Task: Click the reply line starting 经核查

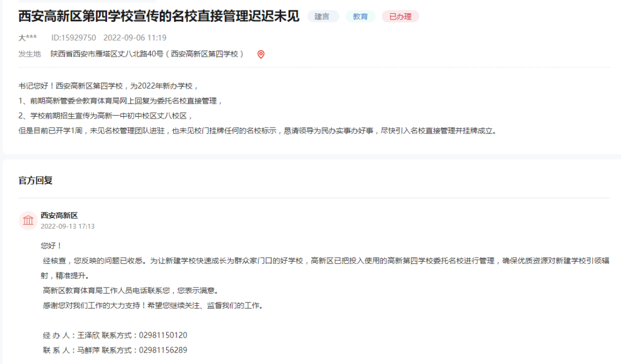Action: click(x=326, y=260)
